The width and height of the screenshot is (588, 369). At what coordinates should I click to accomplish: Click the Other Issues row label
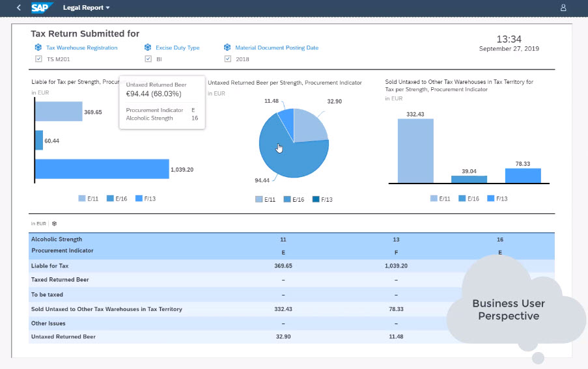[x=48, y=323]
